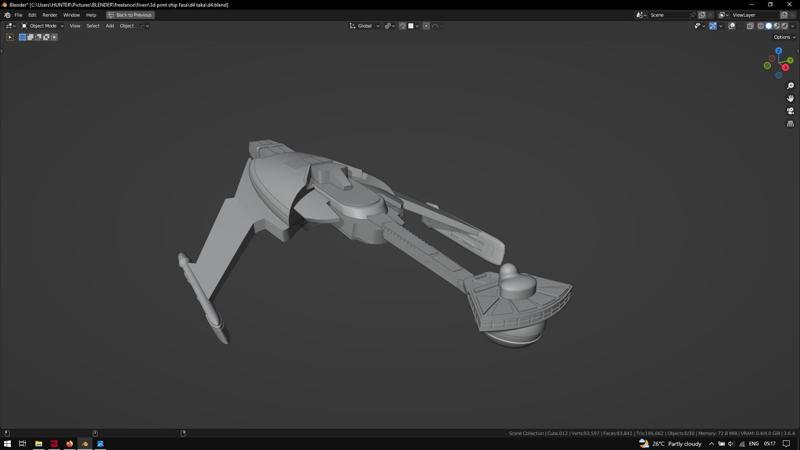Open the scene browse icon
This screenshot has height=450, width=800.
point(641,15)
